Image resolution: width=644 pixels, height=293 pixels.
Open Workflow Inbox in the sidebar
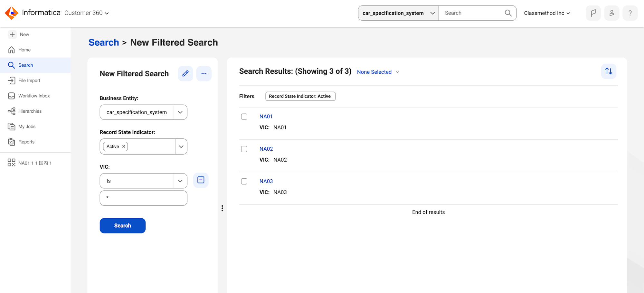(x=34, y=96)
